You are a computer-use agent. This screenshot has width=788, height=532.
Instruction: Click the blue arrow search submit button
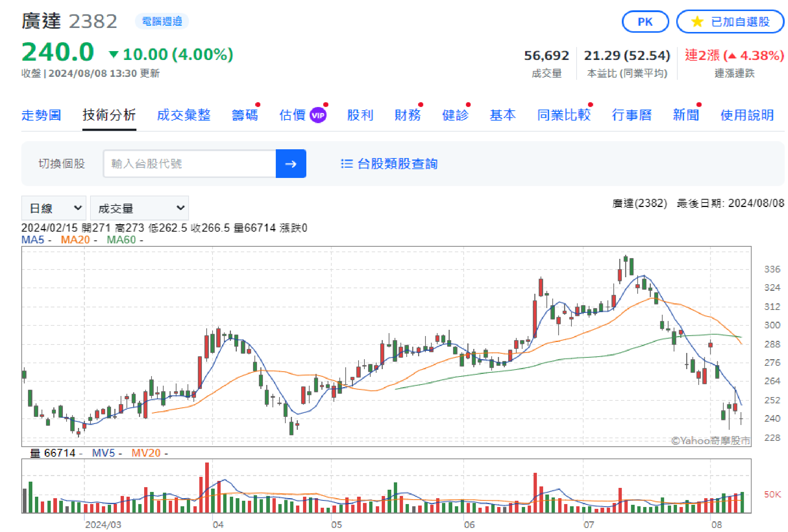click(x=290, y=164)
